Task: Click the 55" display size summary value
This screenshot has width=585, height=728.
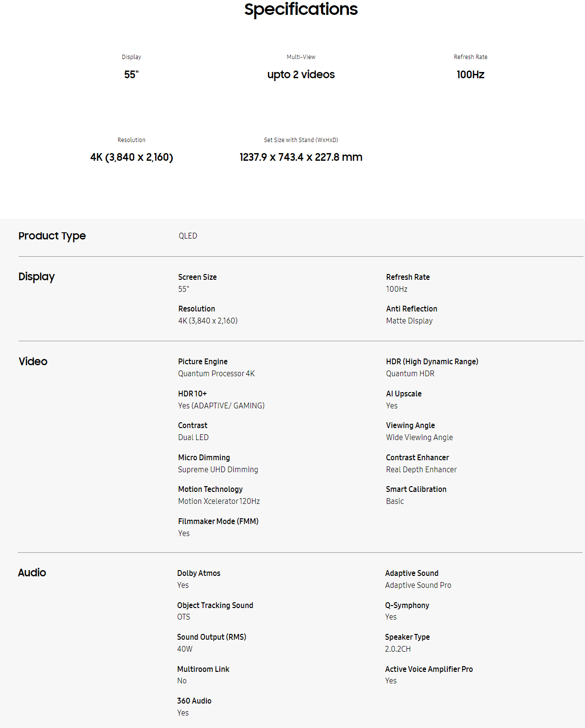Action: 131,74
